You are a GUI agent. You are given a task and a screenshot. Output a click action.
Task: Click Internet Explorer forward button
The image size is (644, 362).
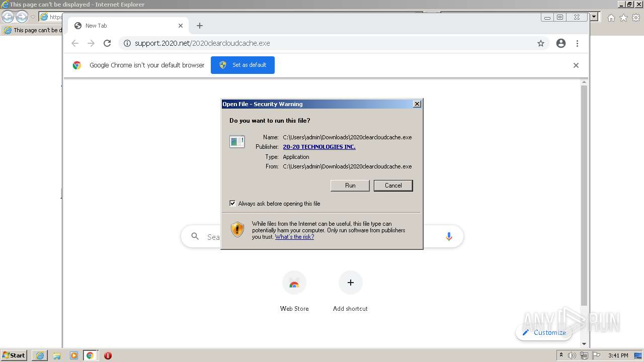22,17
